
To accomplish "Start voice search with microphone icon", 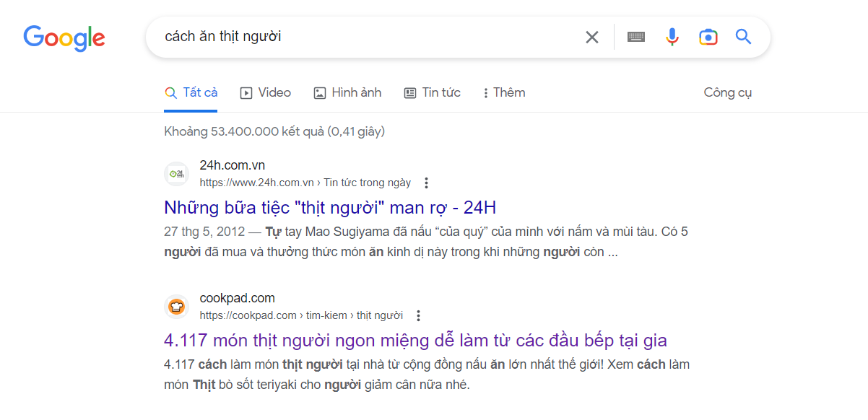I will (x=672, y=37).
